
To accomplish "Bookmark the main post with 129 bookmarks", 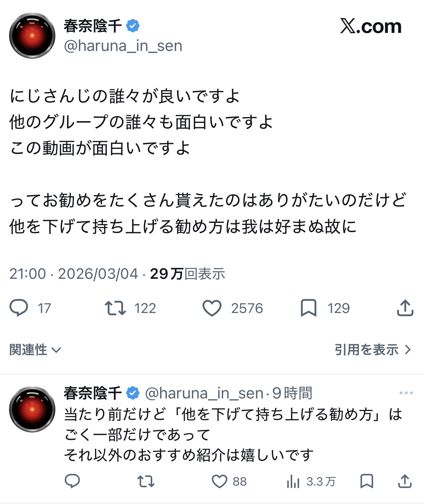I will (308, 308).
